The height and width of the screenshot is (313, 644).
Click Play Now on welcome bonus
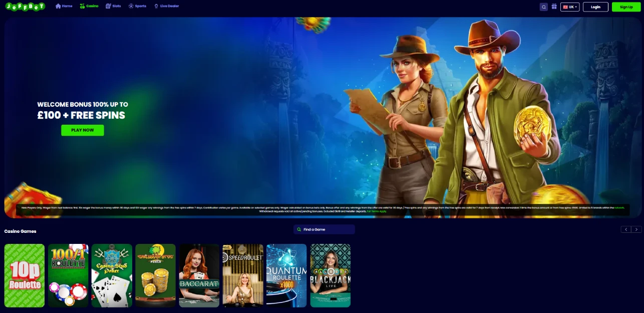click(x=83, y=130)
